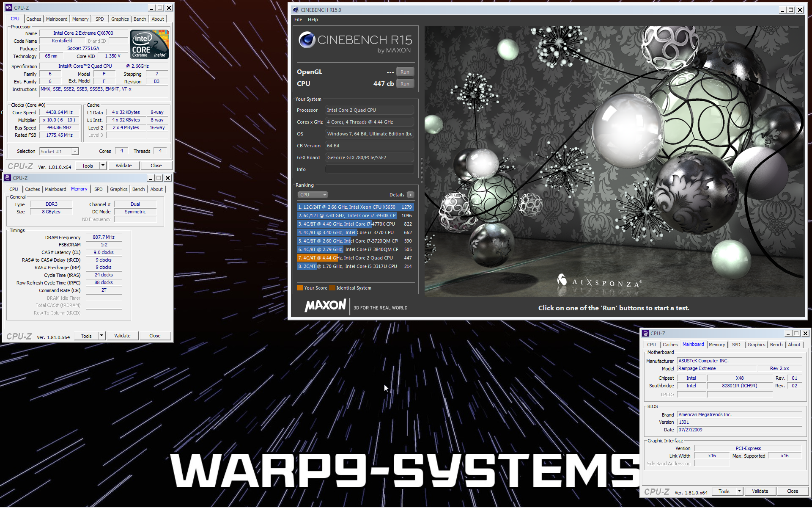Click the Cinebench R15 logo sphere
812x508 pixels.
(x=307, y=40)
